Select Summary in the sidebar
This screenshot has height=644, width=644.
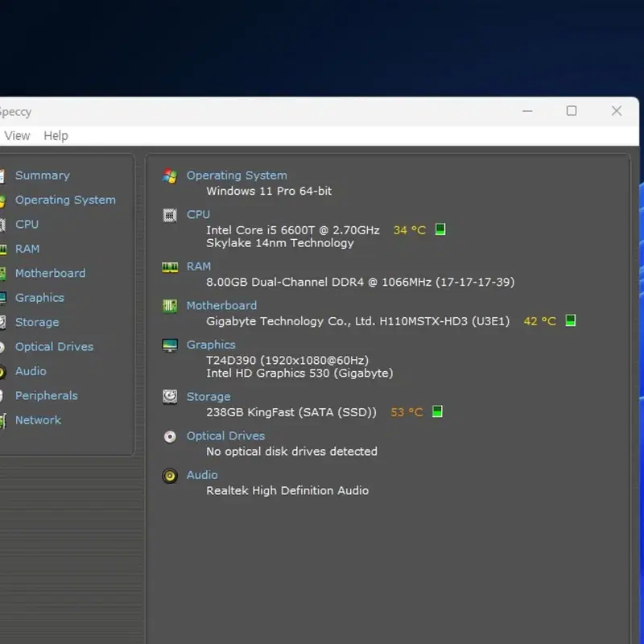pos(43,175)
